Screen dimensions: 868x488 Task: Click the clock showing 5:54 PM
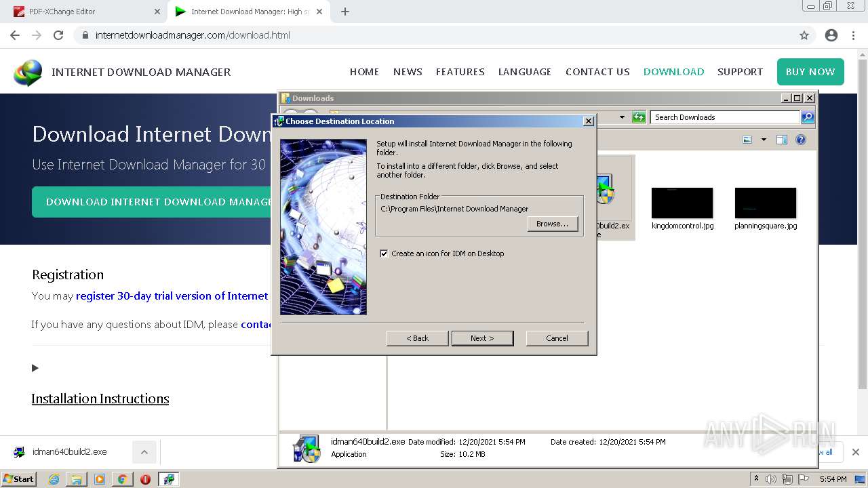pos(833,479)
